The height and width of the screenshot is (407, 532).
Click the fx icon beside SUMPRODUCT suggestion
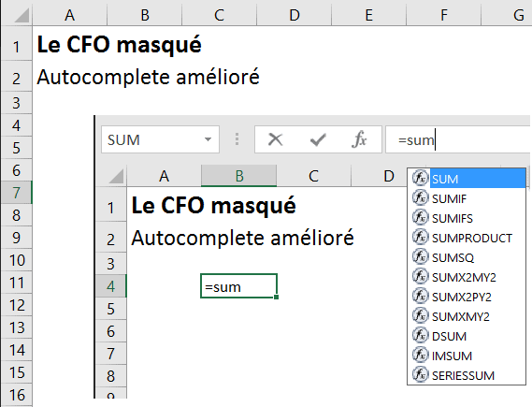420,238
